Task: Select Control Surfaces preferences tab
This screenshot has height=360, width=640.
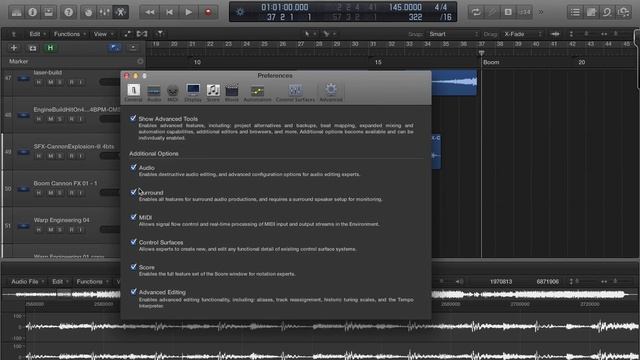Action: click(295, 93)
